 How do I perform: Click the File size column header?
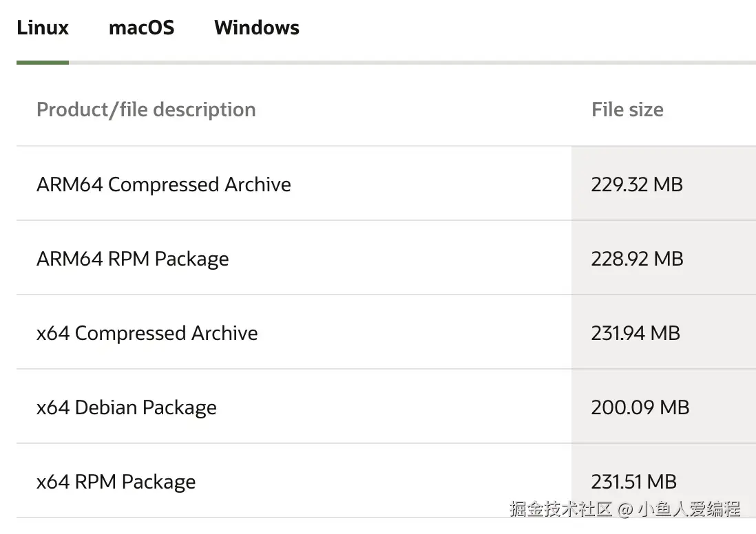click(627, 109)
